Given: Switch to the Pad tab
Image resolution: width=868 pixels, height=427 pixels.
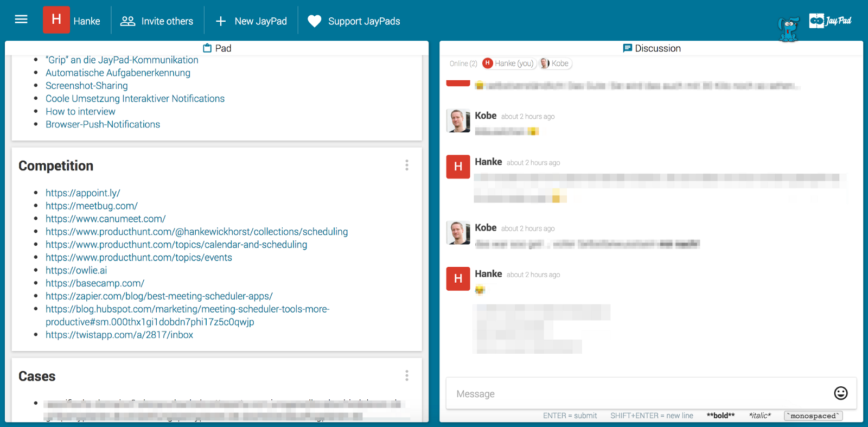Looking at the screenshot, I should click(217, 48).
